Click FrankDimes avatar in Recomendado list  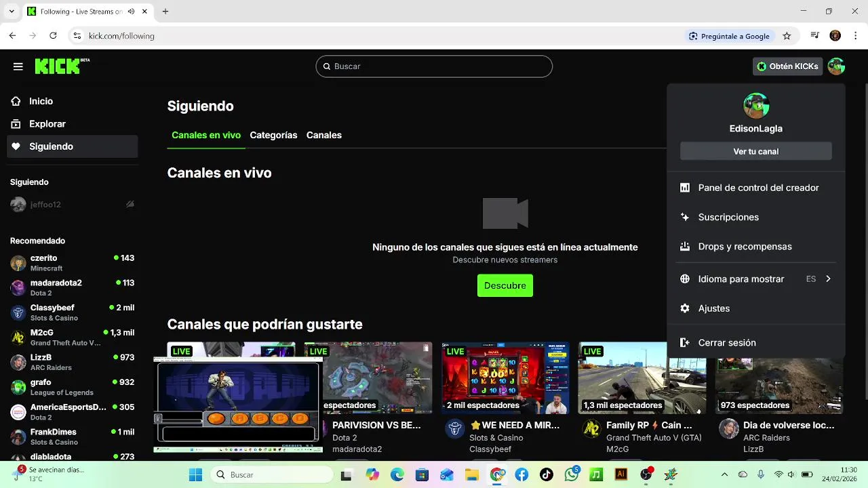point(18,436)
